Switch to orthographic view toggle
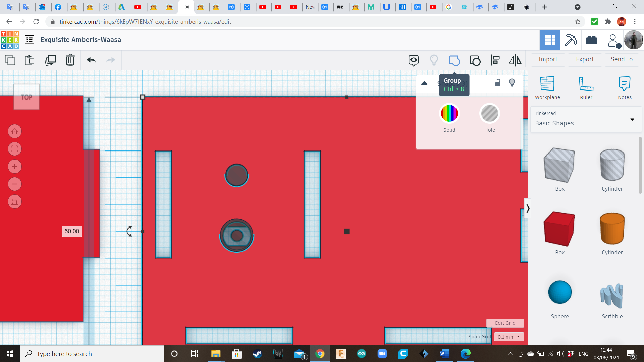 [15, 202]
